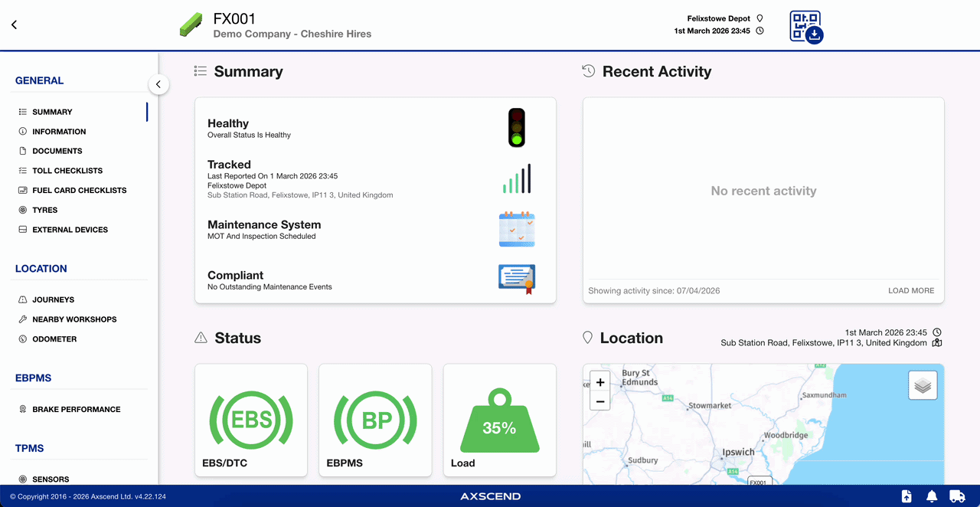Collapse the sidebar with chevron button
This screenshot has height=507, width=980.
click(158, 84)
